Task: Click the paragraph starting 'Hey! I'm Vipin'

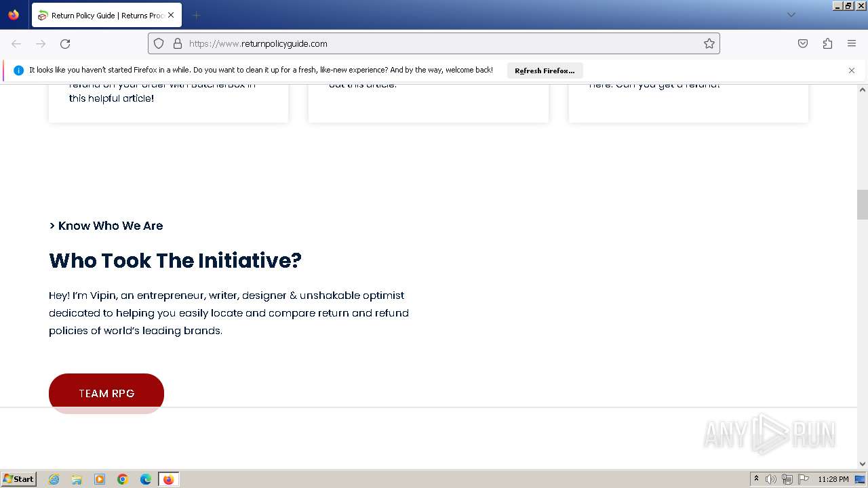Action: coord(229,313)
